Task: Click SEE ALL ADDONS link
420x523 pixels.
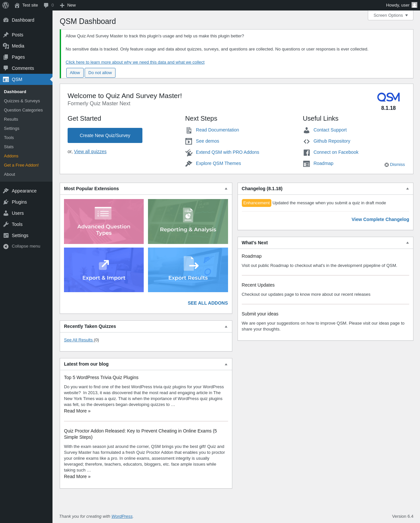Action: pyautogui.click(x=208, y=303)
